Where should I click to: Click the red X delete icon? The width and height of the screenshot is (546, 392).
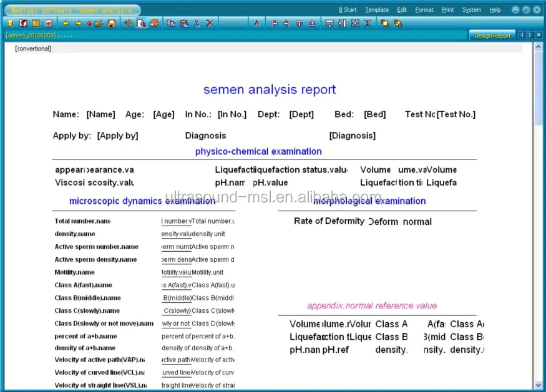click(x=210, y=23)
